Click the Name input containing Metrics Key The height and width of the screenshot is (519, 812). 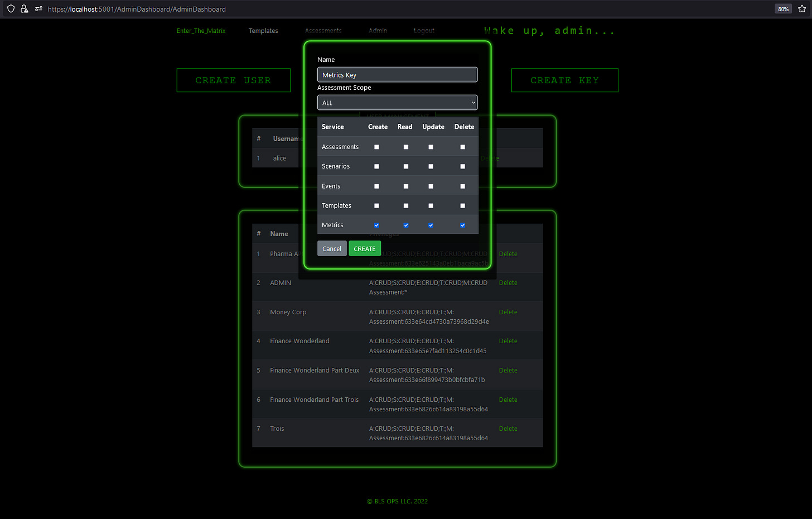click(397, 74)
